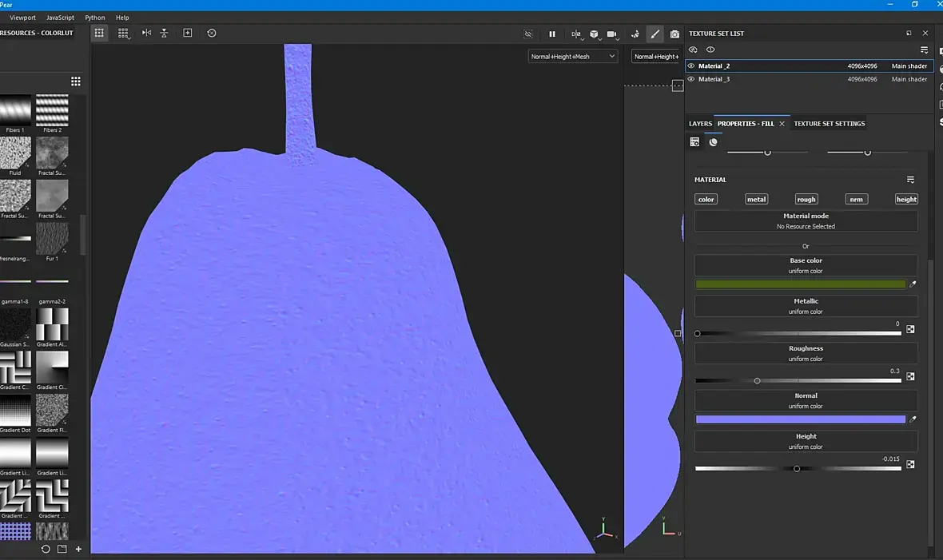Open the Python menu
Viewport: 943px width, 560px height.
click(94, 18)
